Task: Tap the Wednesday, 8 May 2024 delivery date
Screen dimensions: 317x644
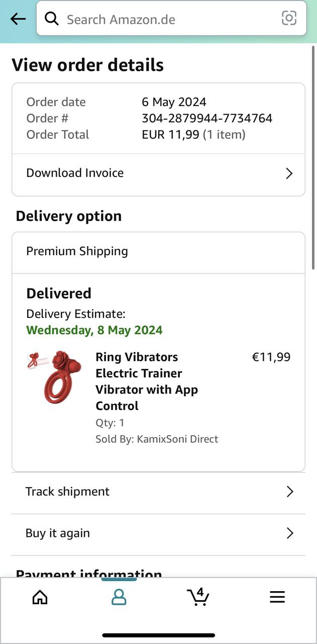Action: [x=94, y=331]
